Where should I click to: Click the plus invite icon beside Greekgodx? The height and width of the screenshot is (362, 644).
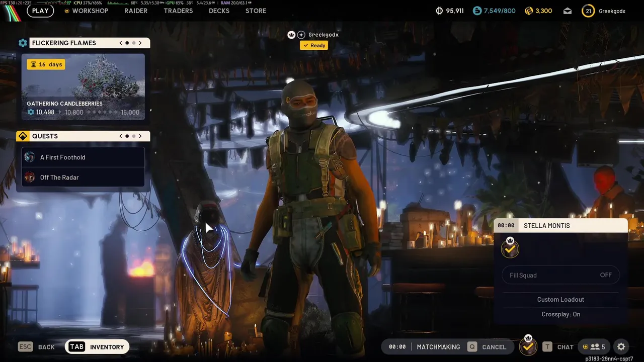301,35
